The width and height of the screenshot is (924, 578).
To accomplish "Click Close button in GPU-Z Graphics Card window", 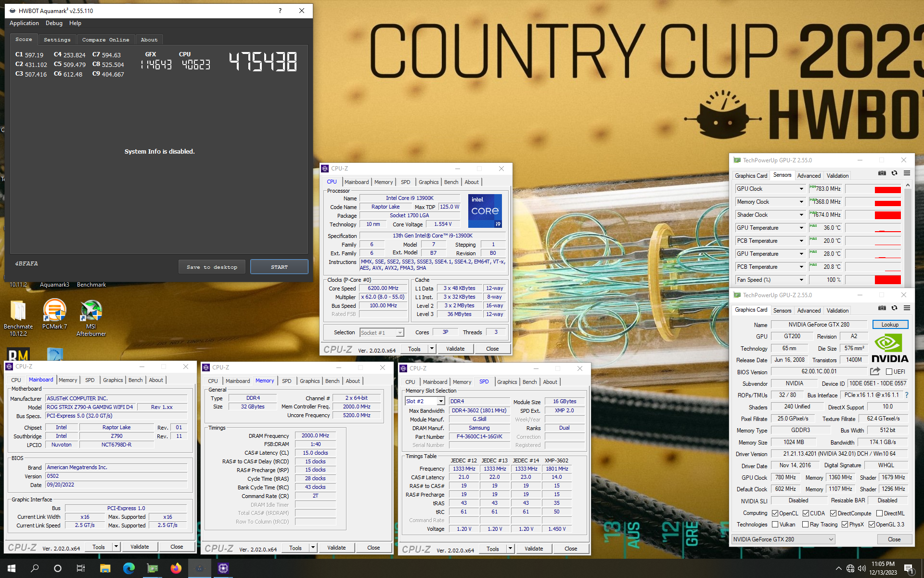I will [x=894, y=539].
